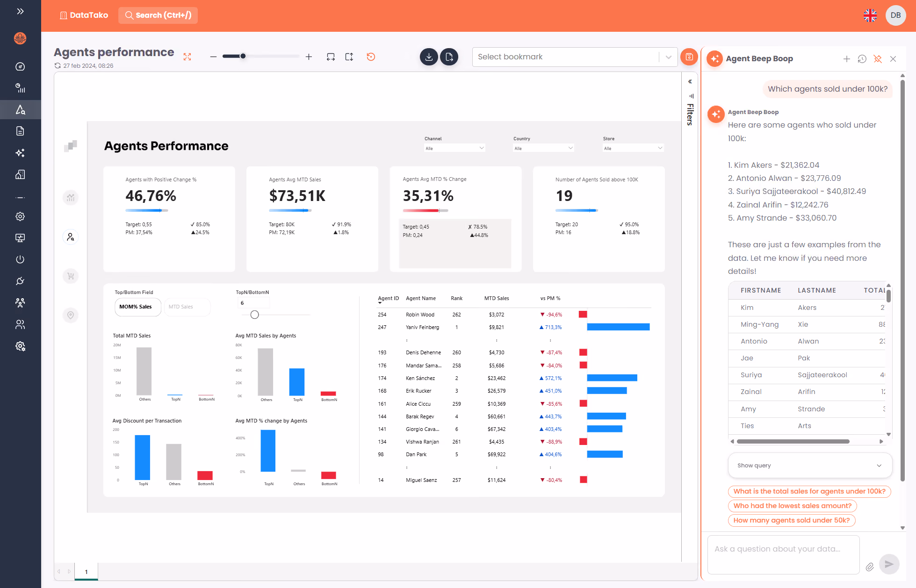Select Robin Wood row in agents table
Viewport: 916px width, 588px height.
click(514, 315)
